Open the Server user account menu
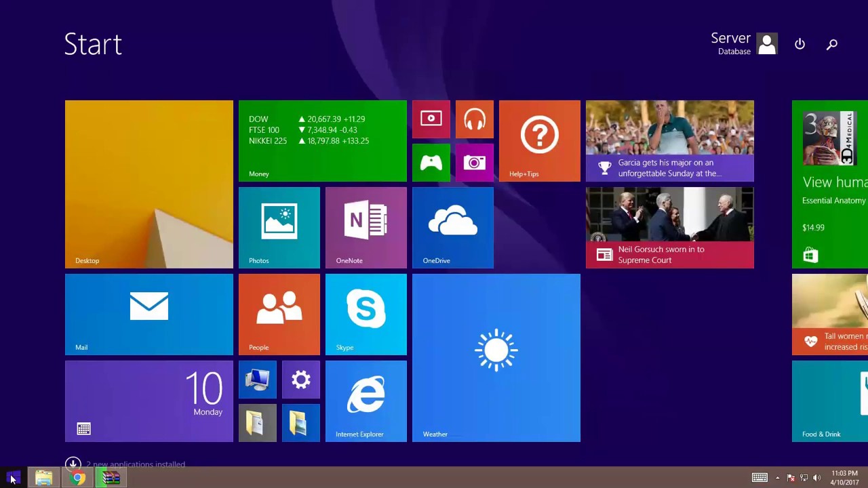The width and height of the screenshot is (868, 488). click(744, 44)
